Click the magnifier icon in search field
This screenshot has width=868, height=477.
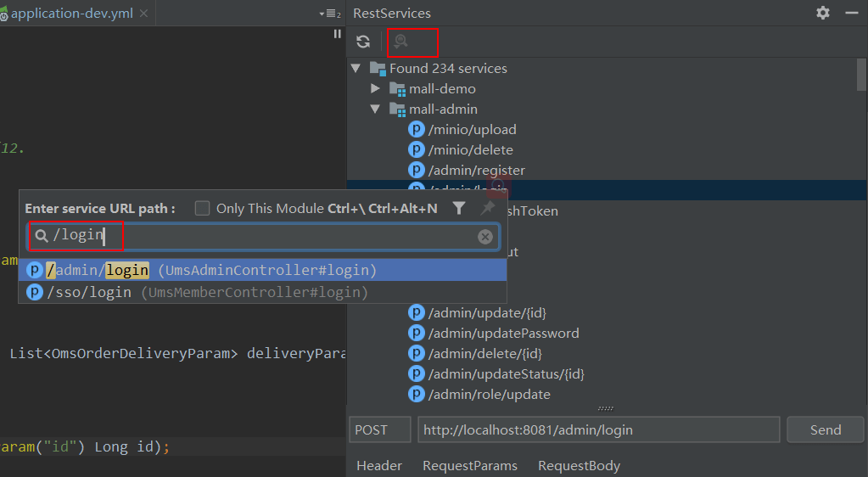click(42, 236)
